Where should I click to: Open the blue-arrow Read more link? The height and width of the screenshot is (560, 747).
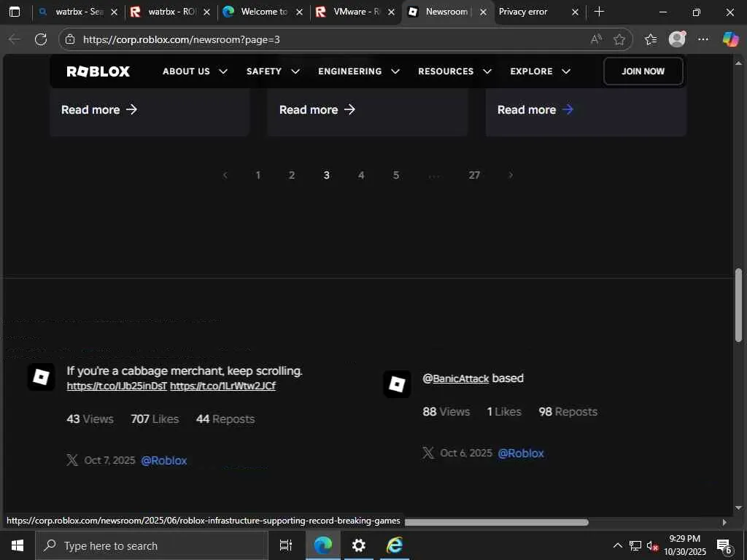click(x=535, y=110)
